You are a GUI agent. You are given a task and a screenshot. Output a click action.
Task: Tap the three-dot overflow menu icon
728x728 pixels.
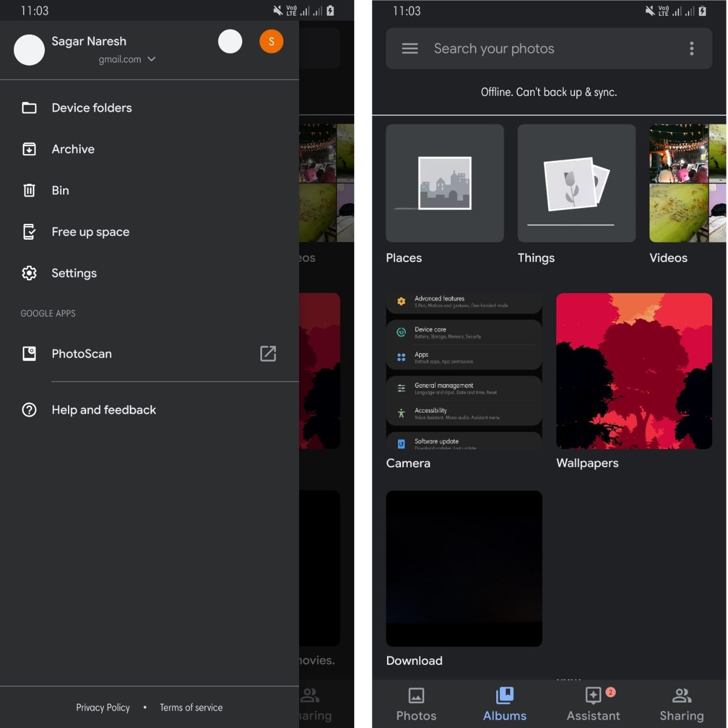691,49
